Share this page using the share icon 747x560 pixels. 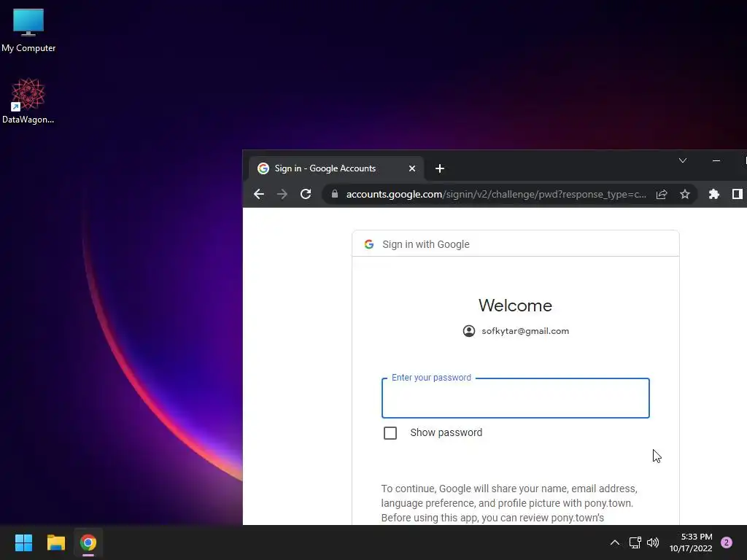[x=662, y=194]
